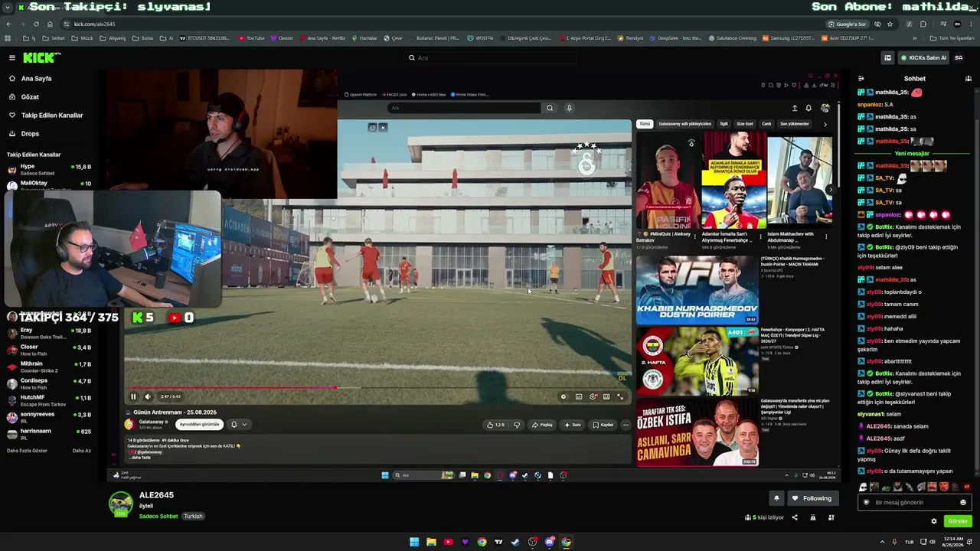This screenshot has height=551, width=980.
Task: Open harrisnaarn channel in the sidebar
Action: [49, 435]
